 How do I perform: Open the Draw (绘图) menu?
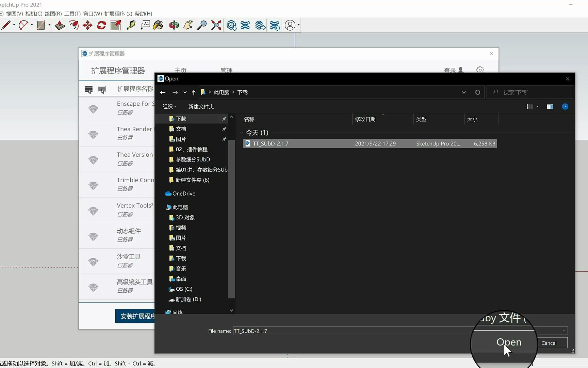(x=53, y=14)
